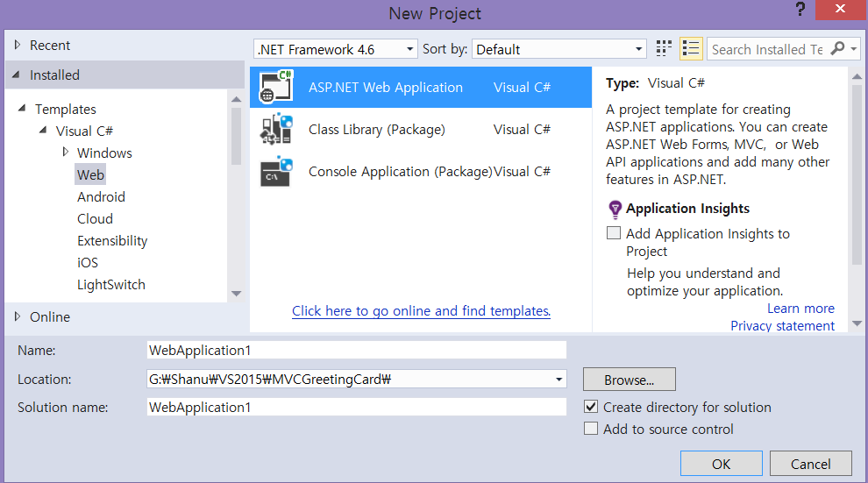Open the Location path dropdown arrow
The image size is (868, 483).
559,380
